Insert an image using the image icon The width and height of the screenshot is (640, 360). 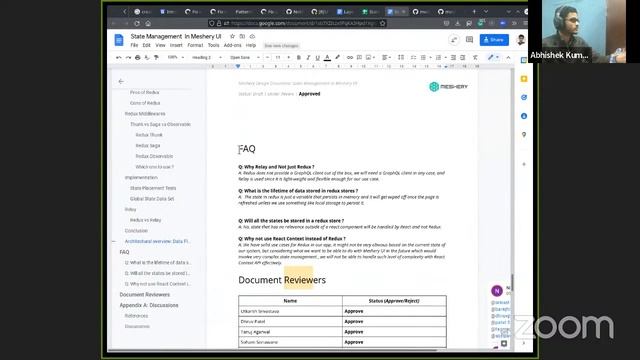click(369, 58)
